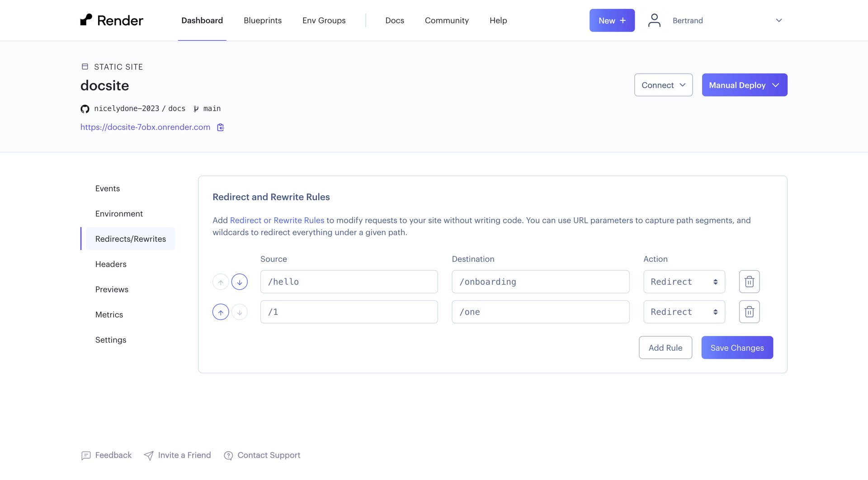Open the GitHub repo via the GitHub icon
The width and height of the screenshot is (868, 480).
tap(85, 108)
